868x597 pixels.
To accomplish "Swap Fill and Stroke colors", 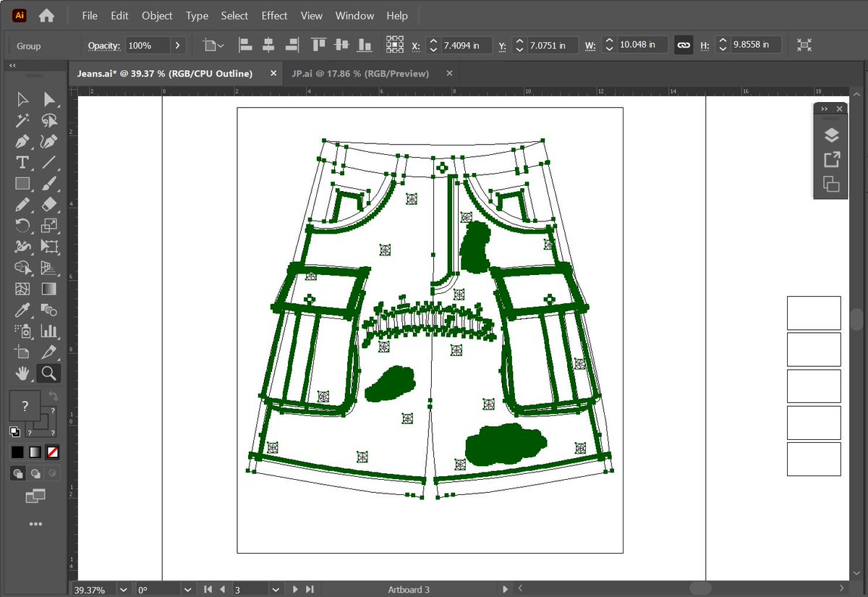I will pyautogui.click(x=53, y=396).
